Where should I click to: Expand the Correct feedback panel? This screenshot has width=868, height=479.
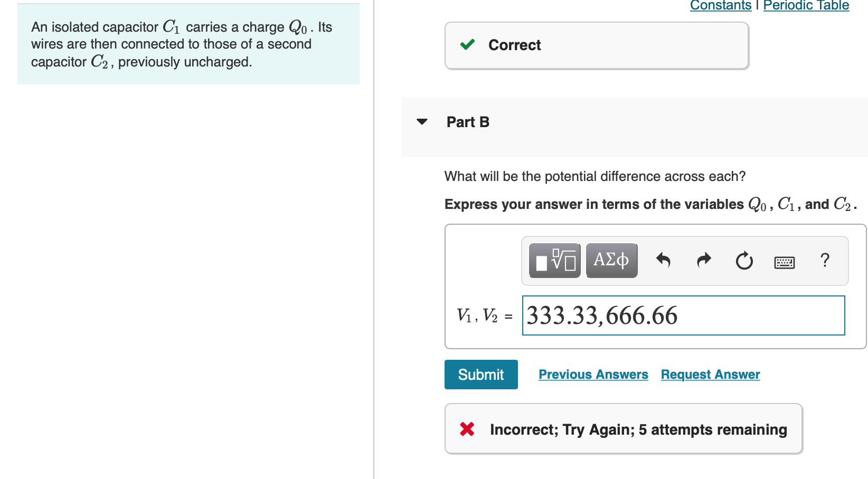click(597, 45)
